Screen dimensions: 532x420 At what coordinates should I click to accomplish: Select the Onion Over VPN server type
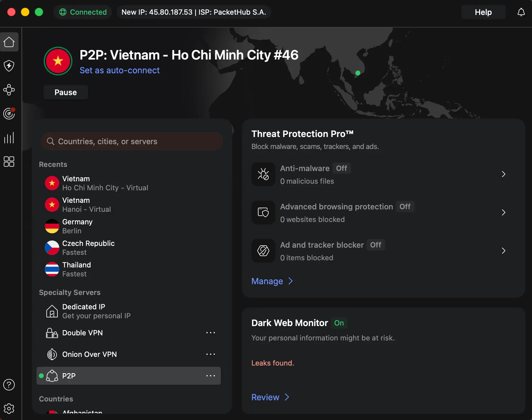coord(89,354)
